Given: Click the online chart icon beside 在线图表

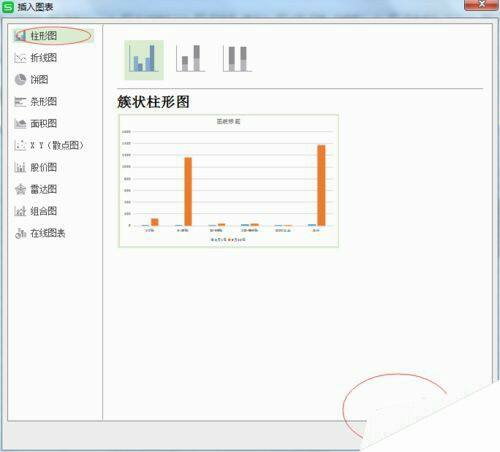Looking at the screenshot, I should pos(20,233).
